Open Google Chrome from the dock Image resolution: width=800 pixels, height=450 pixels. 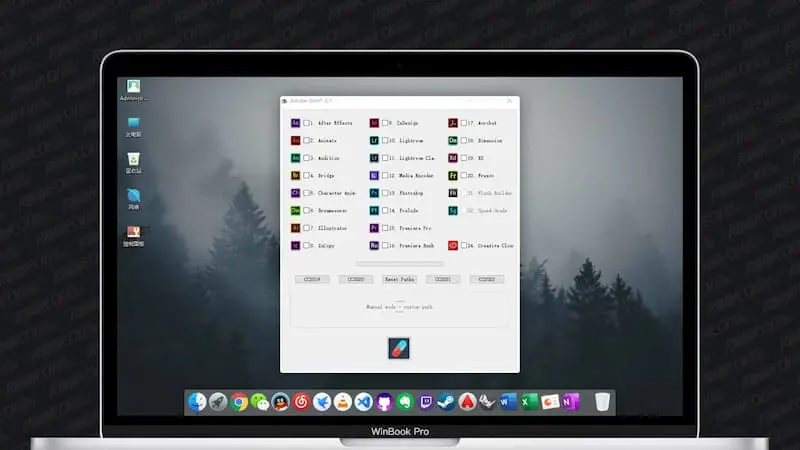point(239,402)
